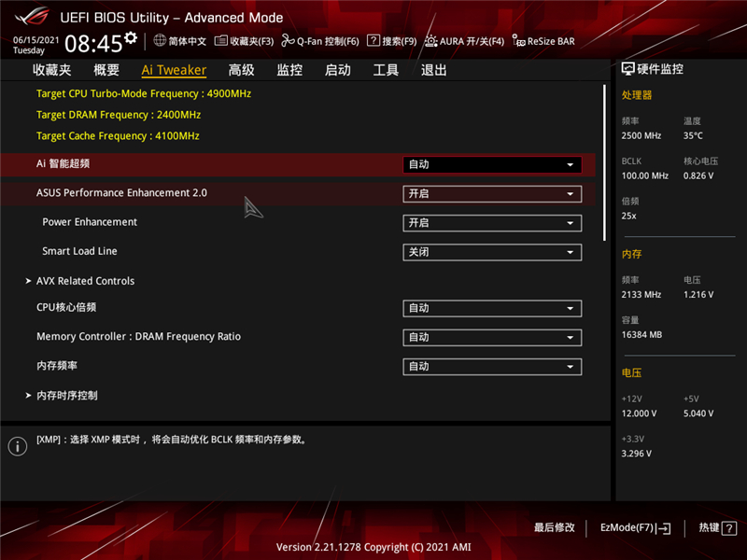Click the 热键 button

(x=717, y=527)
